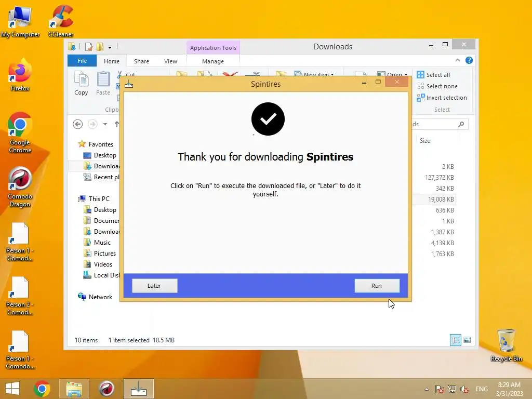Show hidden tray icons arrow
The image size is (532, 399).
click(427, 389)
